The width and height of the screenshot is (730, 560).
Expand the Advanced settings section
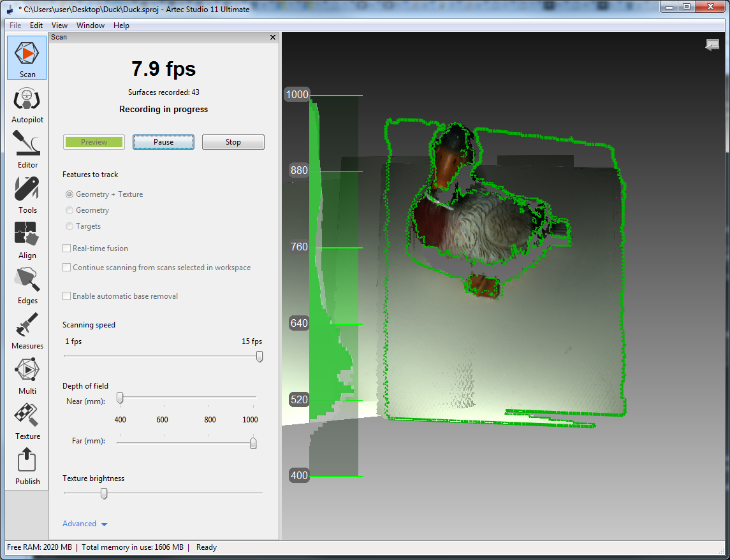(x=85, y=524)
